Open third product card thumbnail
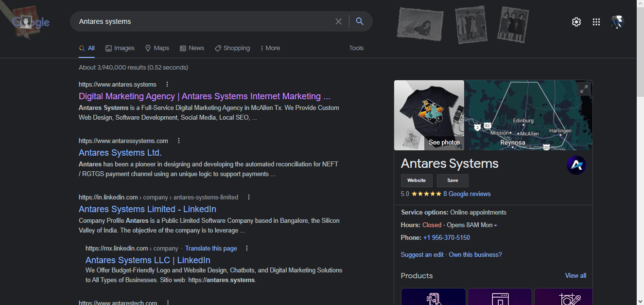 tap(563, 297)
